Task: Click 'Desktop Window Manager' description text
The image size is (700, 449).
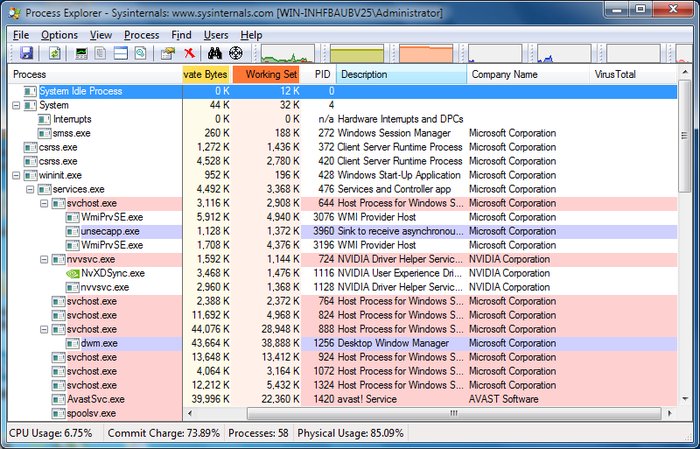Action: 393,343
